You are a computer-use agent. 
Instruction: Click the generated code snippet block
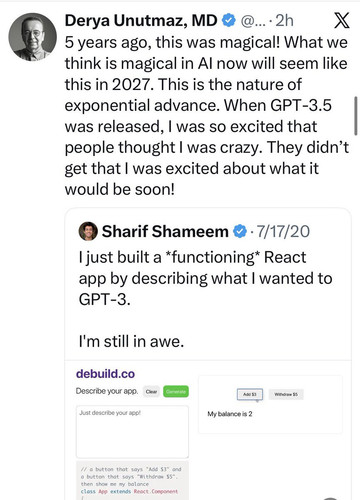(x=132, y=481)
